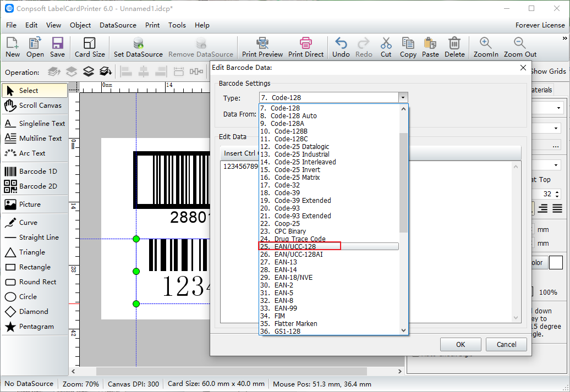Image resolution: width=570 pixels, height=392 pixels.
Task: Open the Object menu
Action: (80, 25)
